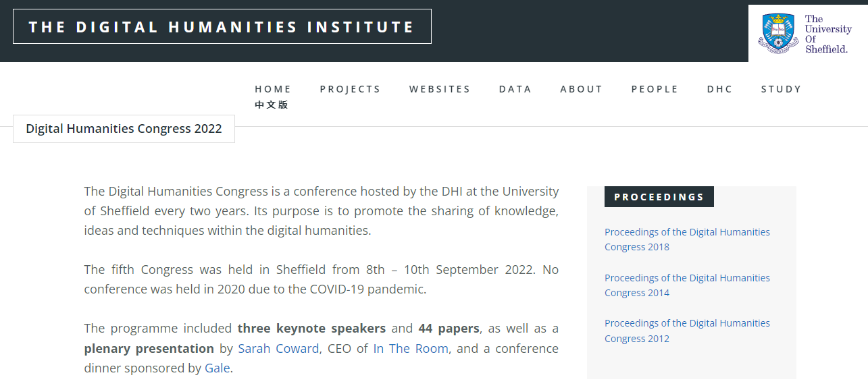The width and height of the screenshot is (868, 392).
Task: Follow the Sarah Coward link
Action: pos(278,348)
